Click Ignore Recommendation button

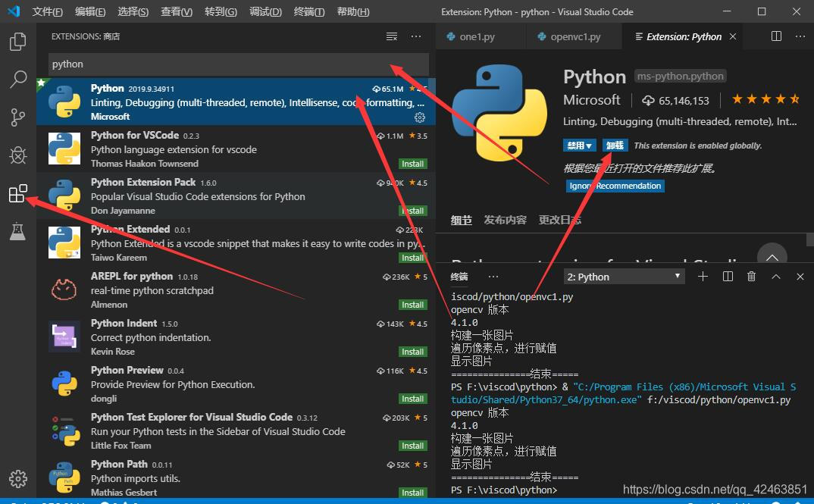click(615, 186)
